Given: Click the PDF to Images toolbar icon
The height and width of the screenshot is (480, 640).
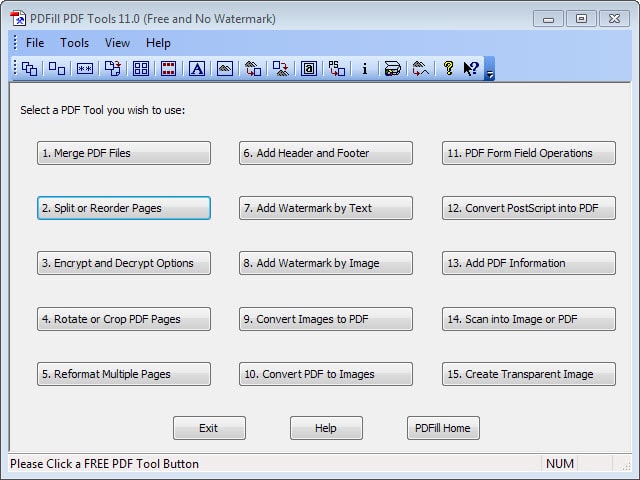Looking at the screenshot, I should (281, 69).
